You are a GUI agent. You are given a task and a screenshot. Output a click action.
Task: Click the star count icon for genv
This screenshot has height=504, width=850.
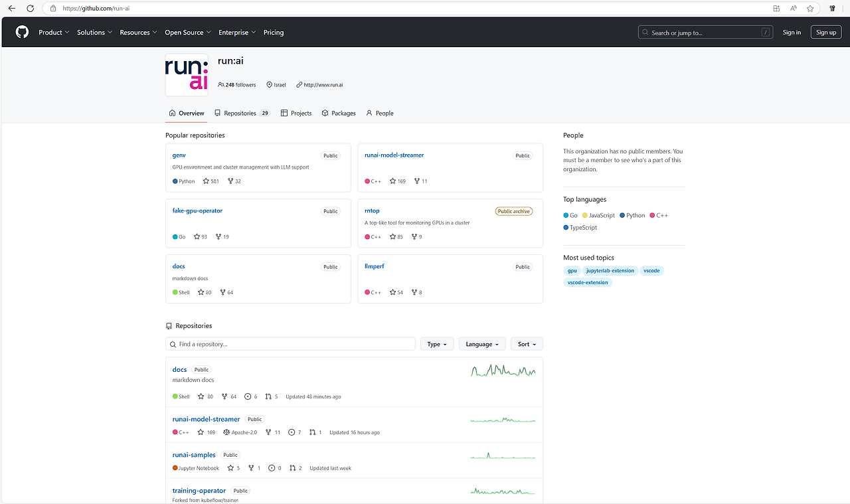(207, 181)
